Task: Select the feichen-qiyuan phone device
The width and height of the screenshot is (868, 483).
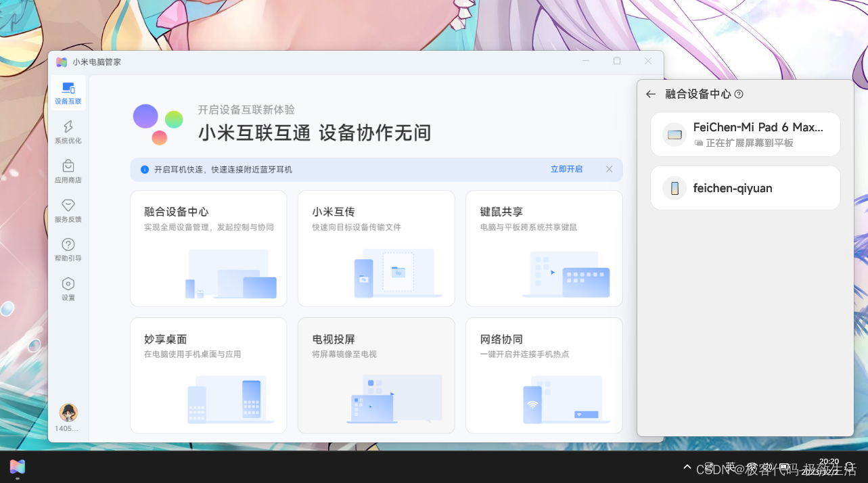Action: 746,188
